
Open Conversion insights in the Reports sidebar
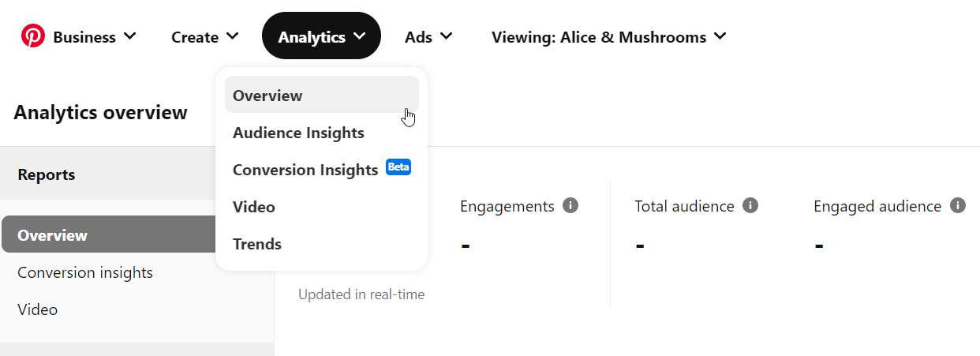[x=85, y=272]
